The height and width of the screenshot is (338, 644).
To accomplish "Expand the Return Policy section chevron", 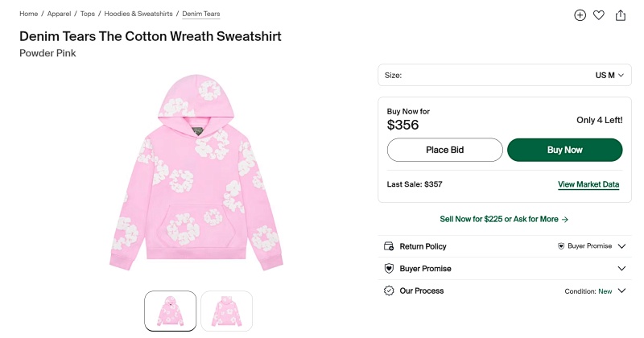I will (x=621, y=246).
